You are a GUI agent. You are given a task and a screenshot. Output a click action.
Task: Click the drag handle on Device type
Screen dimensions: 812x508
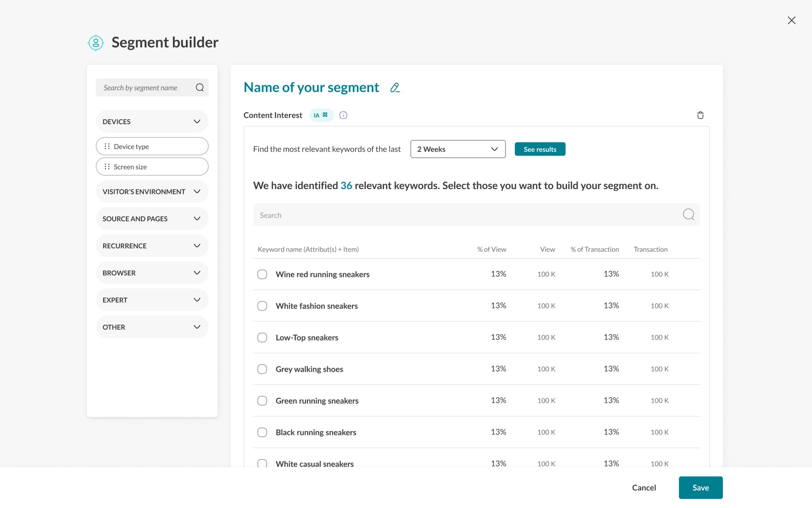[107, 146]
